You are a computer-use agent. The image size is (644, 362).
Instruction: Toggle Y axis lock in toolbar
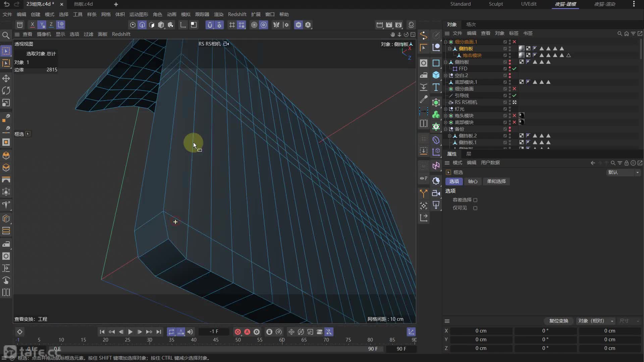42,24
